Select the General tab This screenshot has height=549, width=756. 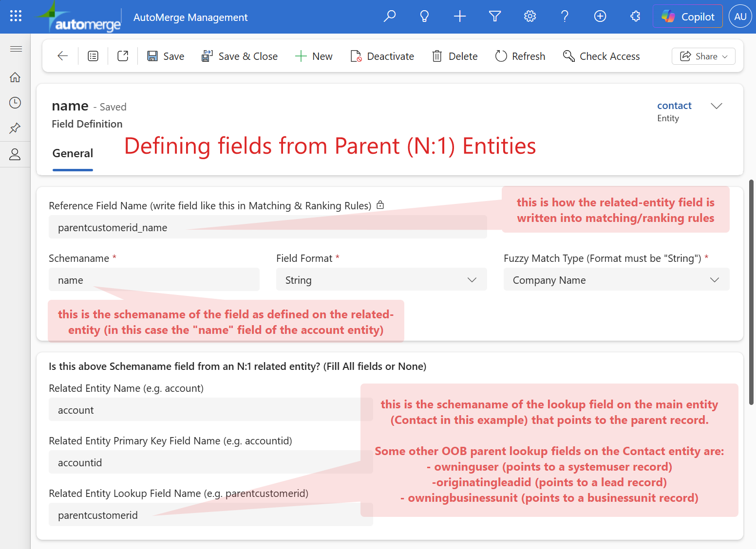(x=73, y=154)
